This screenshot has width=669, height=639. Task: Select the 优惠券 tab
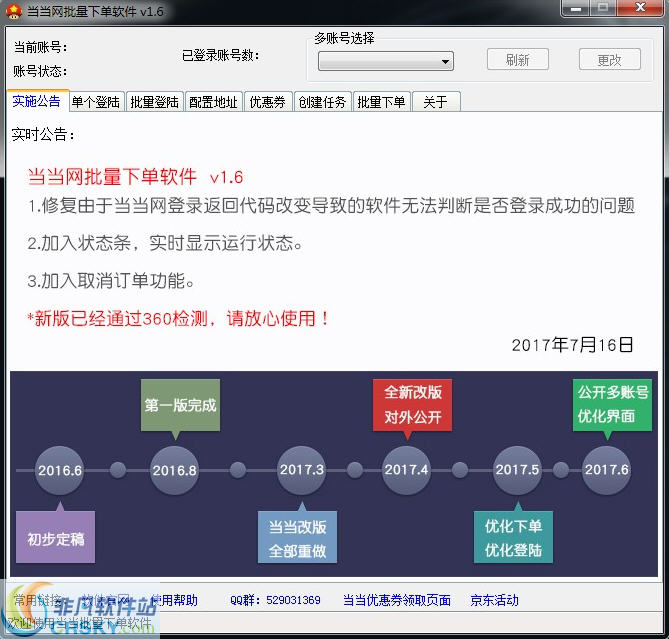tap(268, 102)
